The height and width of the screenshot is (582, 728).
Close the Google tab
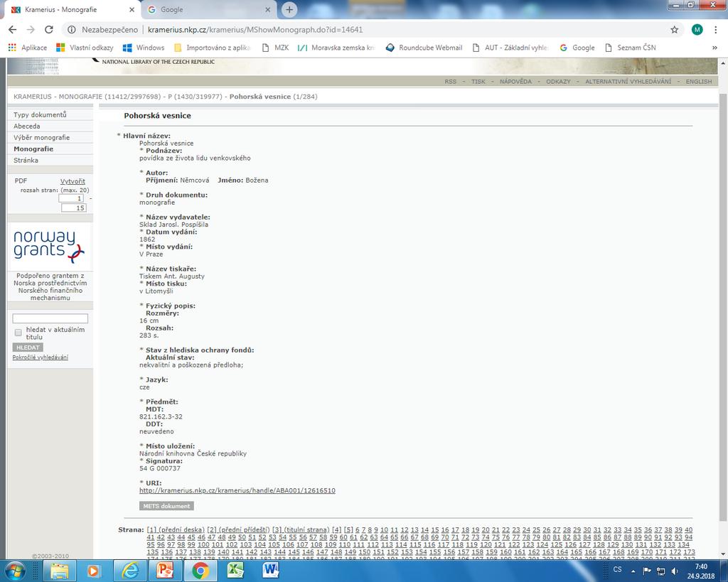click(267, 9)
